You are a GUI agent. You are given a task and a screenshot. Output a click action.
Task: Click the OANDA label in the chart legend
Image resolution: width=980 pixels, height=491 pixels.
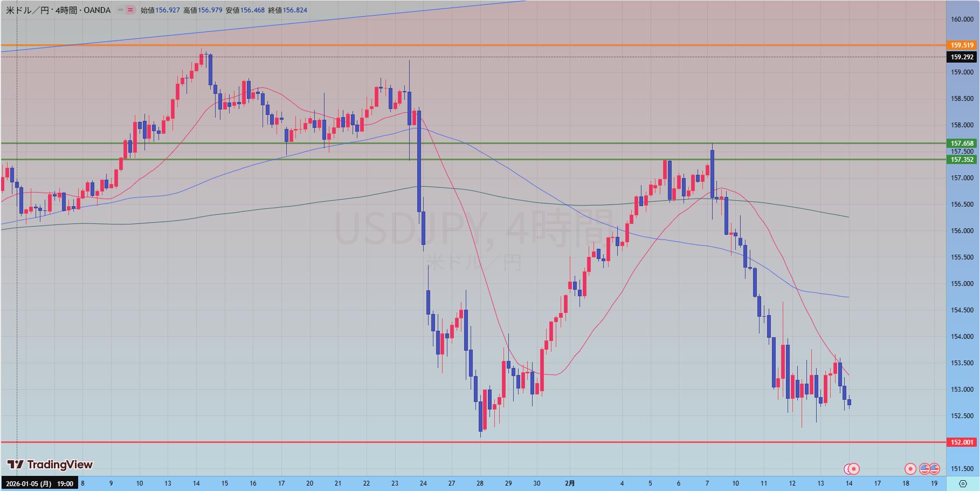[98, 10]
